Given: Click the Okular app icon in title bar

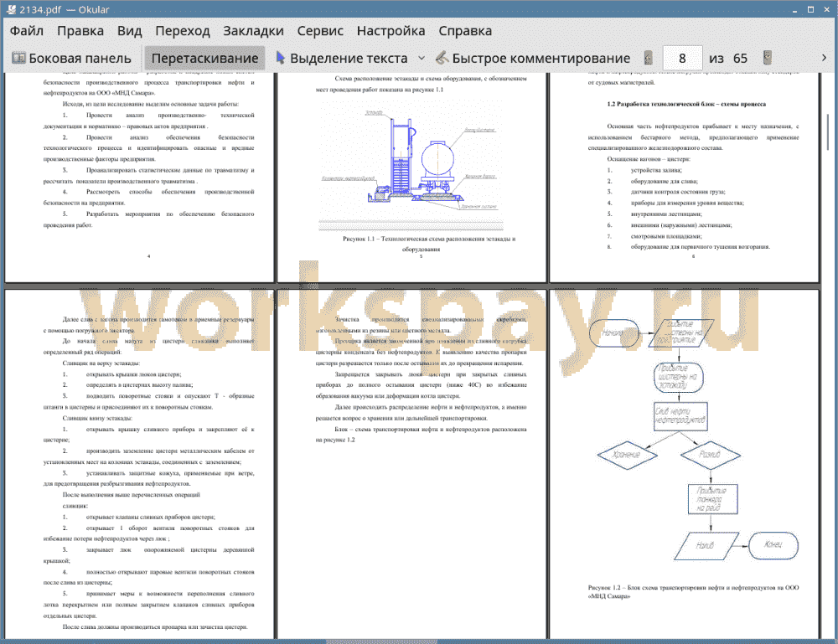Looking at the screenshot, I should coord(11,9).
